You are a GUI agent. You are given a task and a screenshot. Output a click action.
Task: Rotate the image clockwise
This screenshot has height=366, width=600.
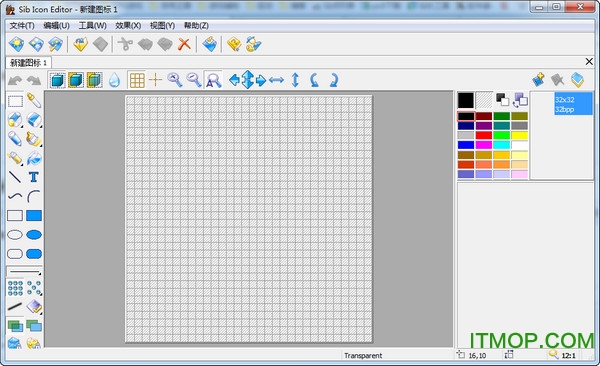pos(333,80)
